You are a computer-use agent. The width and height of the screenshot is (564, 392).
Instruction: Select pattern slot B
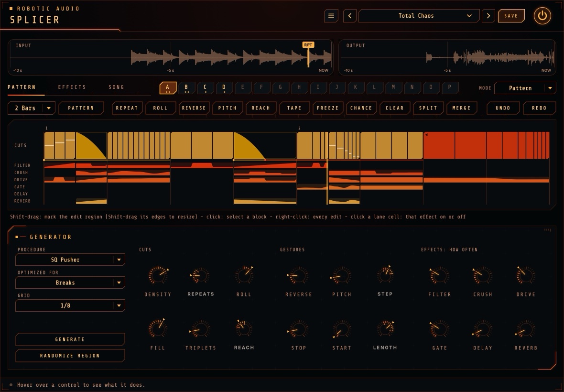(186, 88)
